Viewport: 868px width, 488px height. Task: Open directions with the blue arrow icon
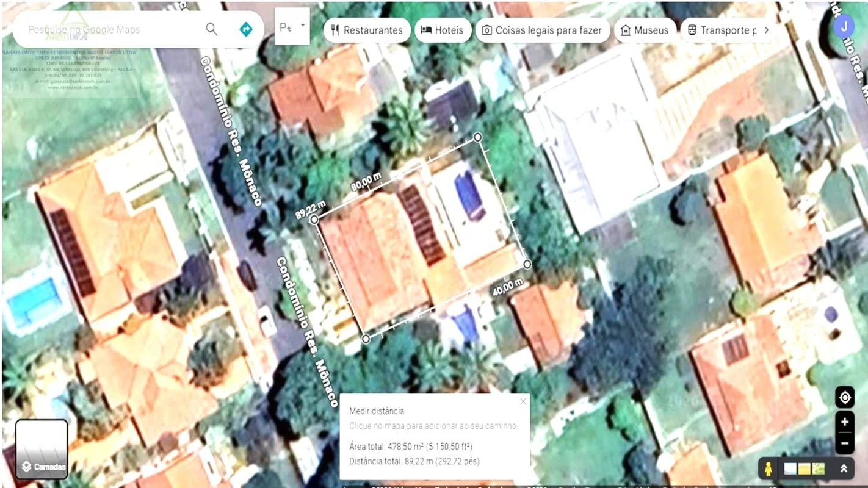click(x=246, y=29)
